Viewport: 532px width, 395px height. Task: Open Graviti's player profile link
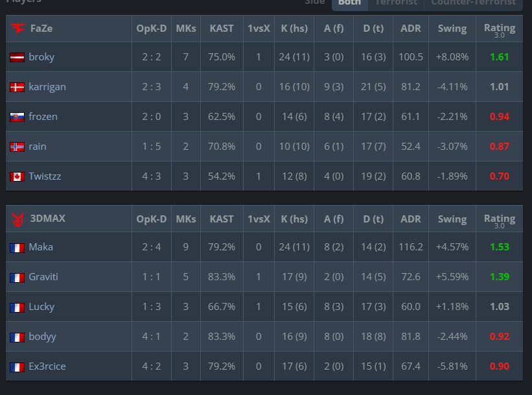click(43, 277)
